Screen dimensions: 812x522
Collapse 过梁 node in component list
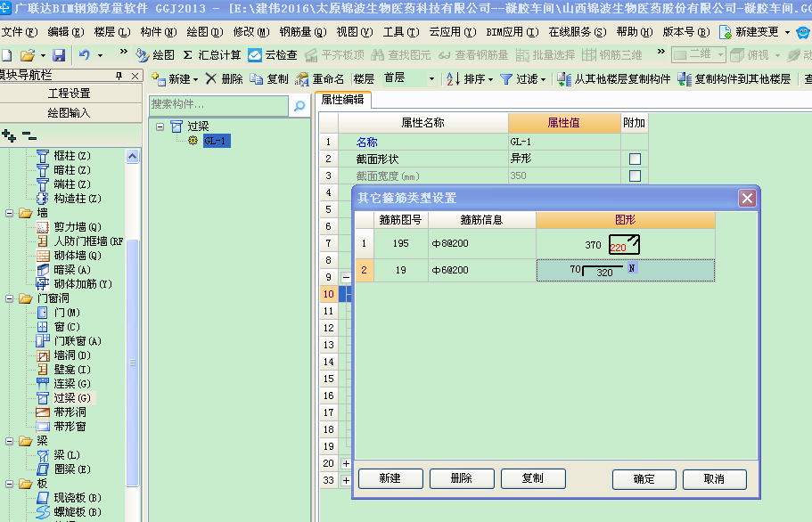[160, 126]
